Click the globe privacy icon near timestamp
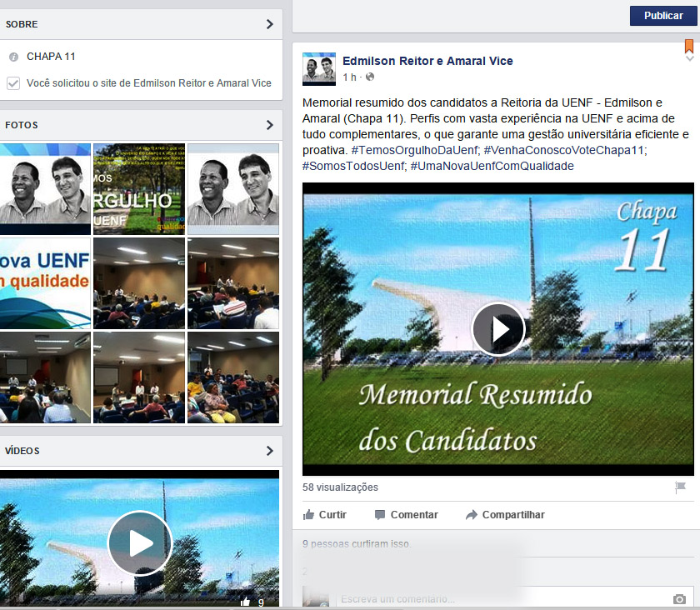The width and height of the screenshot is (700, 610). [370, 77]
